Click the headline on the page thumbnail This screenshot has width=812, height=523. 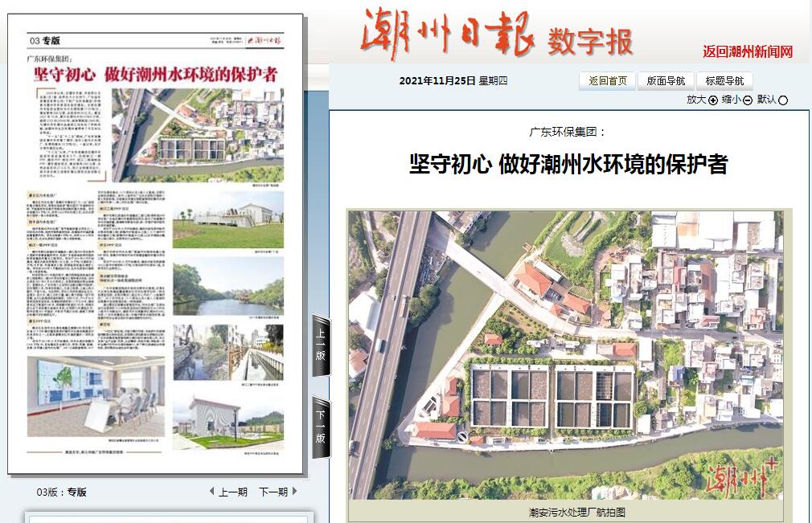155,75
